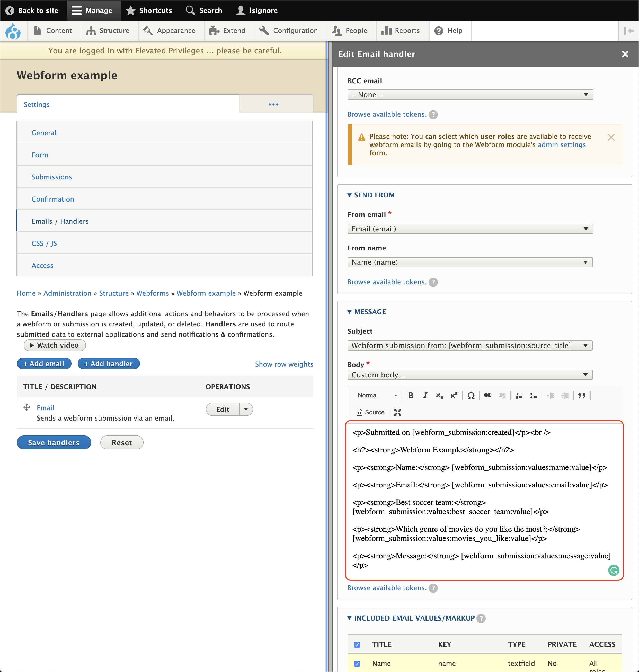Image resolution: width=639 pixels, height=672 pixels.
Task: Open the Body Custom body dropdown
Action: pos(470,375)
